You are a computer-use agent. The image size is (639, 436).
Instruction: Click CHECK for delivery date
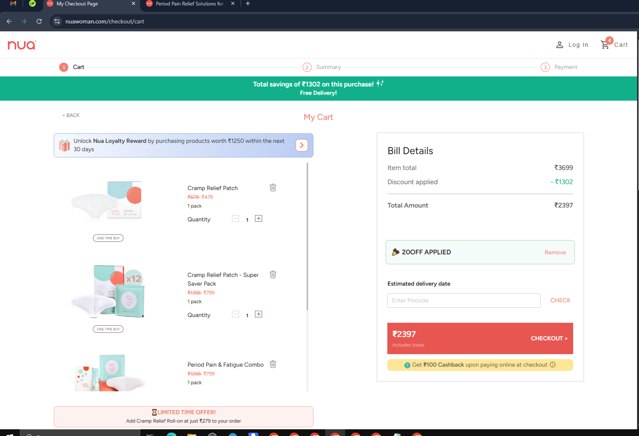[x=560, y=300]
